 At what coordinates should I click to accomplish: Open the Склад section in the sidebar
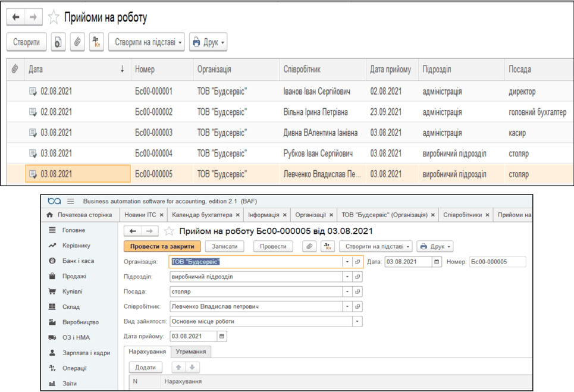pos(71,307)
